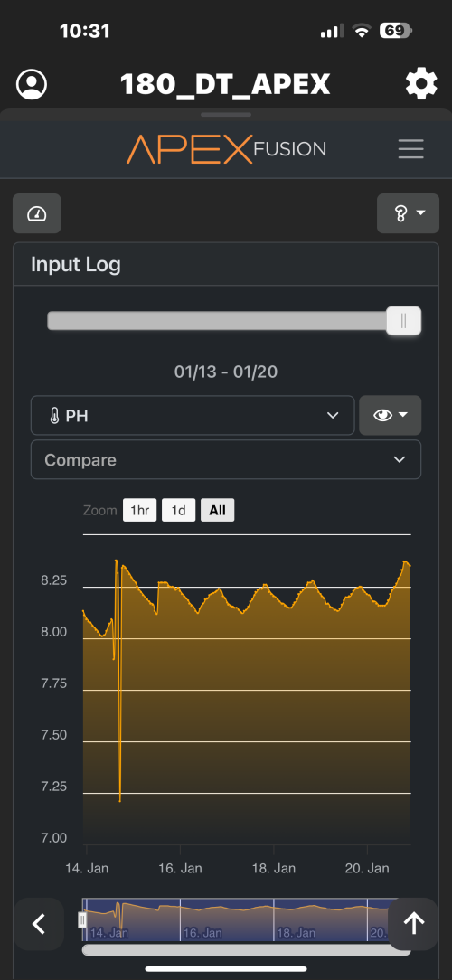
Task: Tap the scroll-to-top arrow button
Action: pyautogui.click(x=413, y=924)
